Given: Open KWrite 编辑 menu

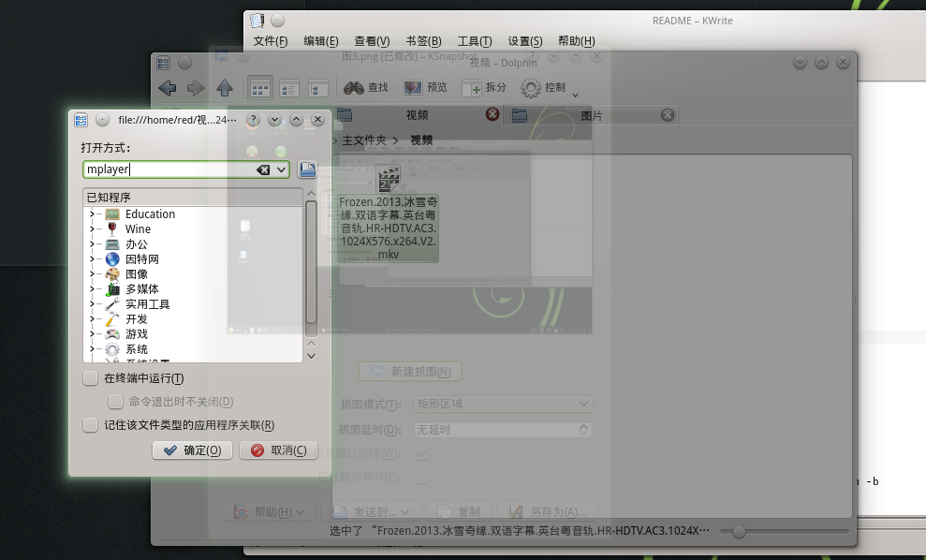Looking at the screenshot, I should tap(320, 41).
